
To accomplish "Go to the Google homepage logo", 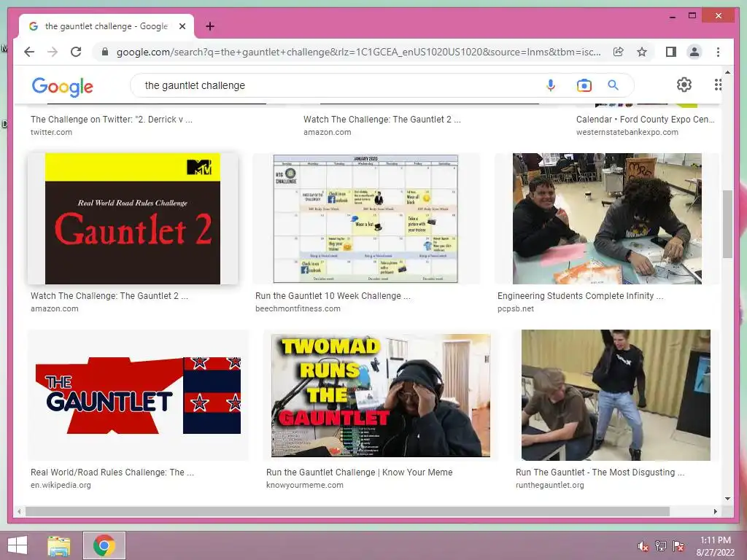I will (x=63, y=87).
